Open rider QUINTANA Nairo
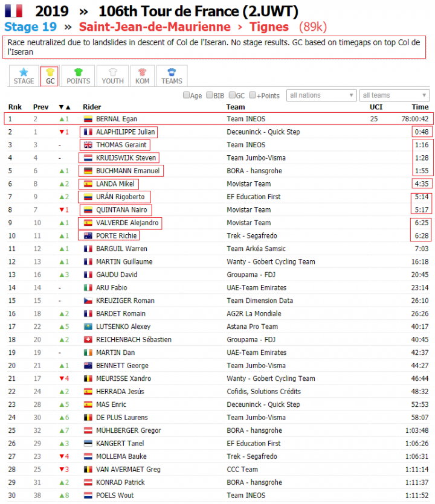This screenshot has height=504, width=435. [121, 210]
